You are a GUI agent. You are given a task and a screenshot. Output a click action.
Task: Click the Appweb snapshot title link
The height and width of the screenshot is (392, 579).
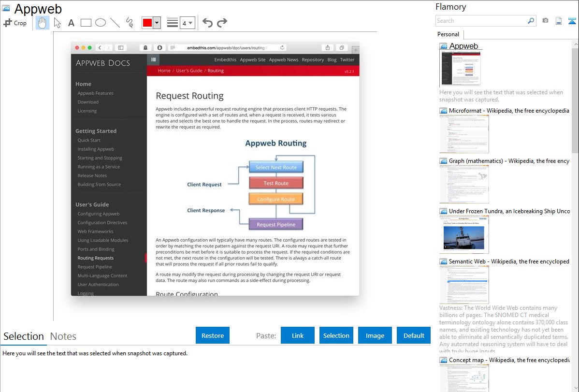tap(463, 46)
